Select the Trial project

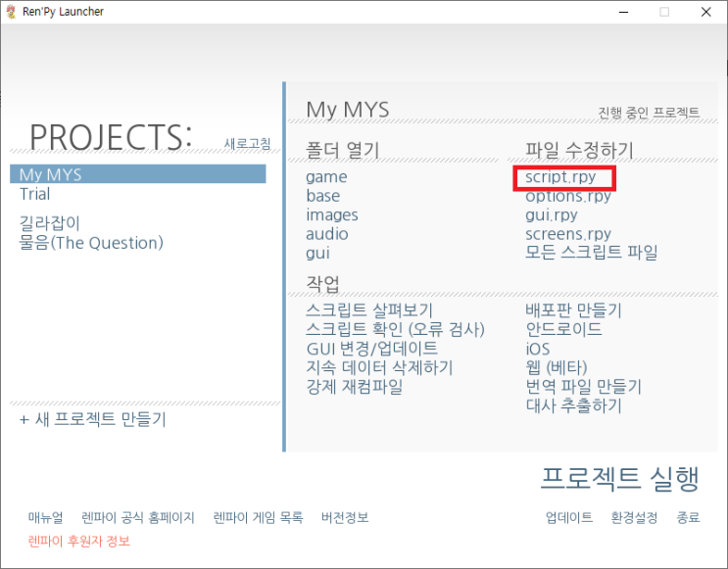coord(35,194)
